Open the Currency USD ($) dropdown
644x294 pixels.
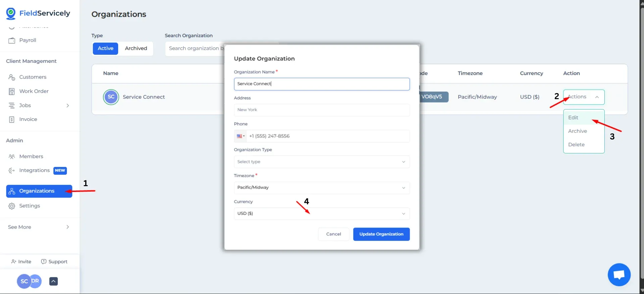click(x=321, y=214)
